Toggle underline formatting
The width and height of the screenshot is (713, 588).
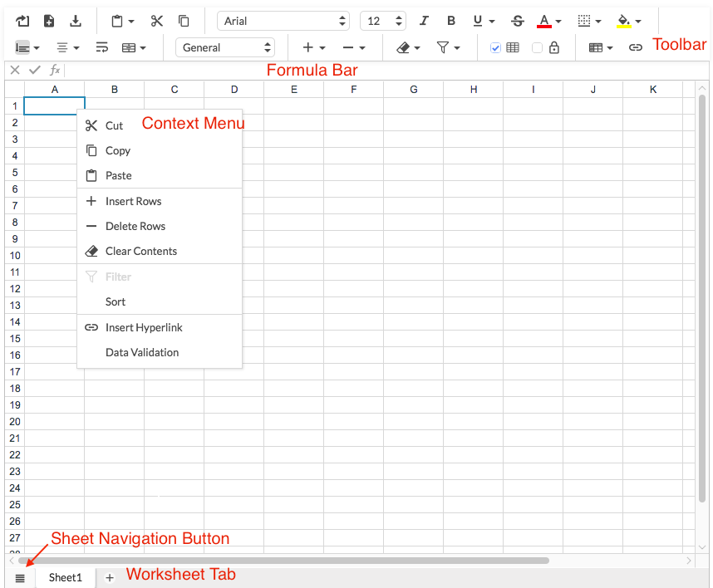click(478, 21)
